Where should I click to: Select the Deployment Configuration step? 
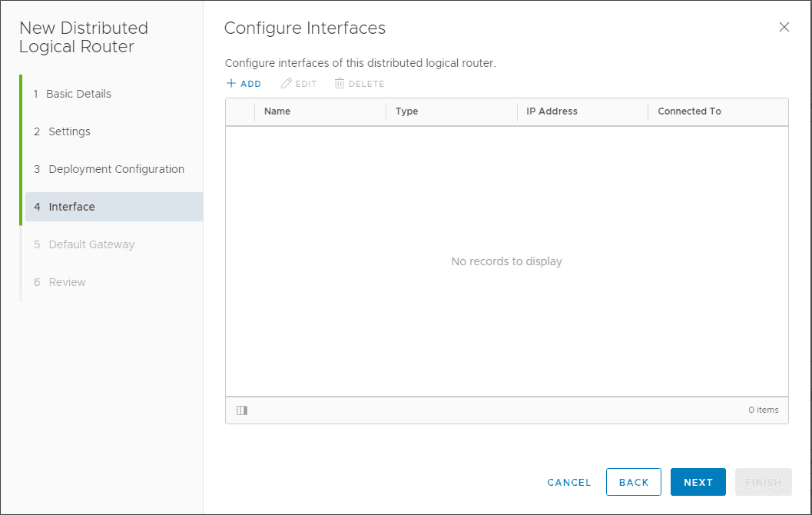coord(116,169)
